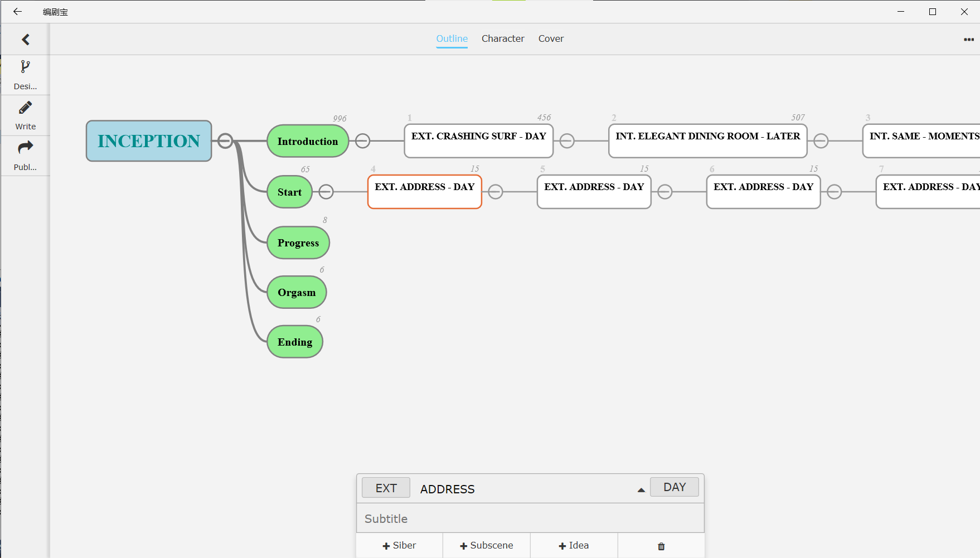
Task: Select scene 7 EXT. ADDRESS - DAY
Action: click(x=928, y=192)
